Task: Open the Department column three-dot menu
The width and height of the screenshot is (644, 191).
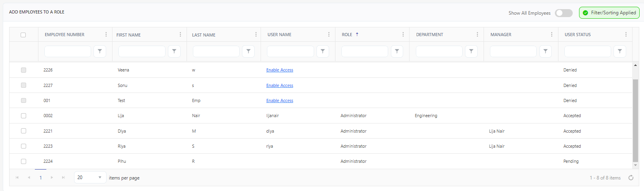Action: tap(477, 35)
